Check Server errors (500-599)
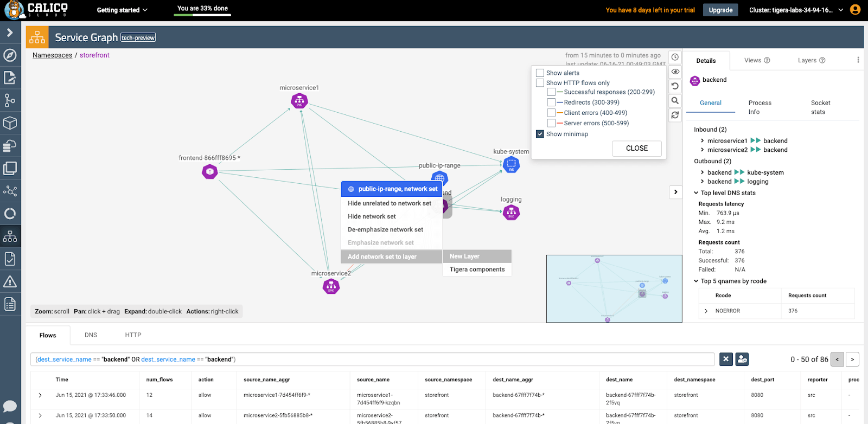Screen dimensions: 868x424 pyautogui.click(x=551, y=123)
